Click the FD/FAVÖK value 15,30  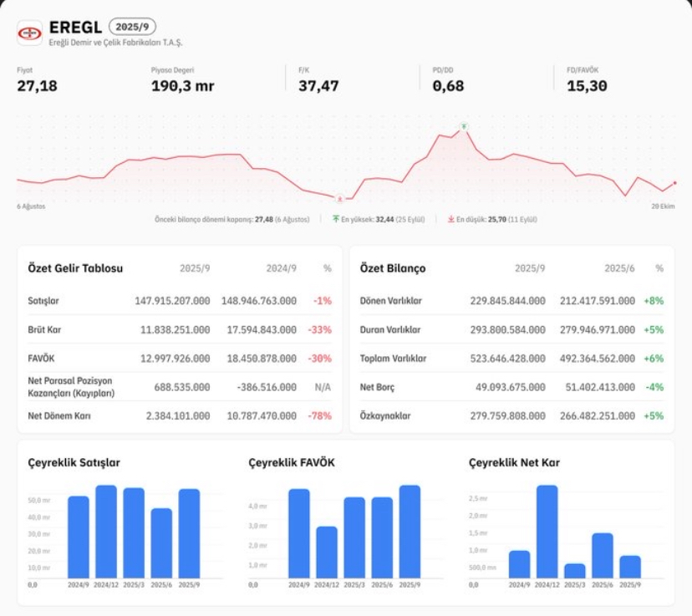coord(587,85)
